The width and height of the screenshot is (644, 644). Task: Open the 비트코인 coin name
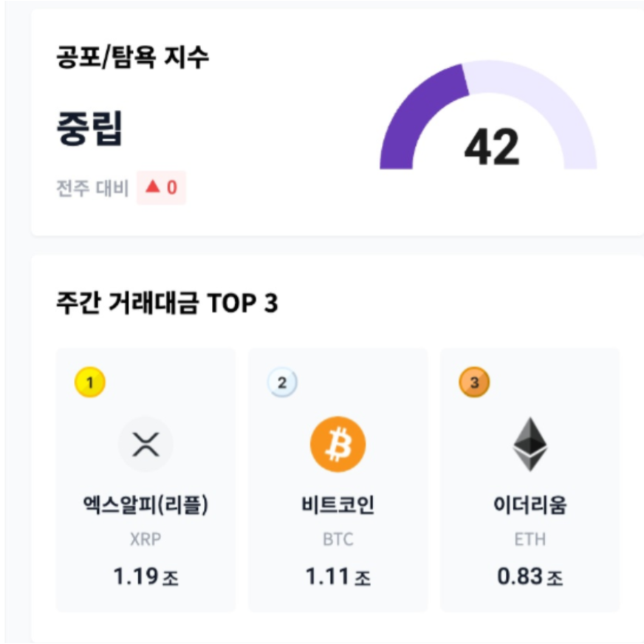[x=338, y=505]
